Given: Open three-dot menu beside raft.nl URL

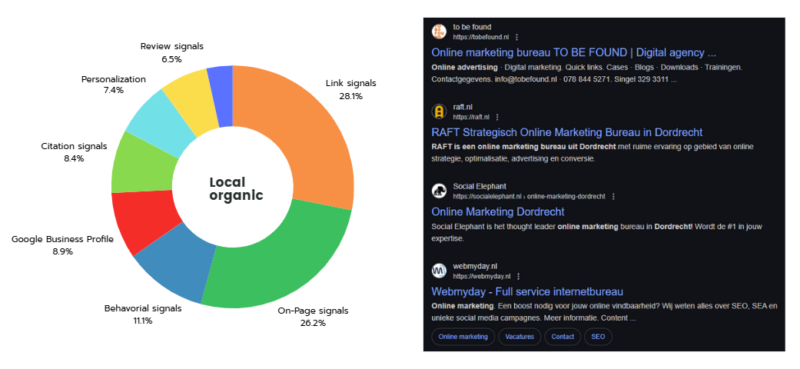Looking at the screenshot, I should (497, 117).
